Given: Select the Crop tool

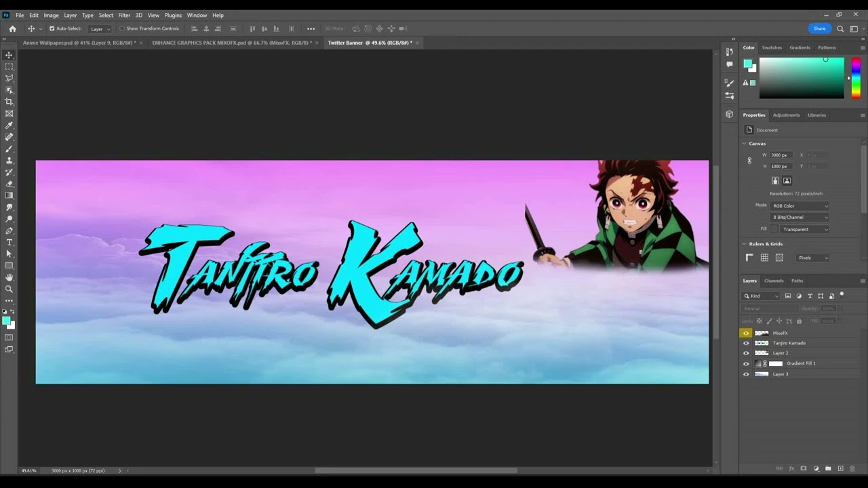Looking at the screenshot, I should [9, 102].
